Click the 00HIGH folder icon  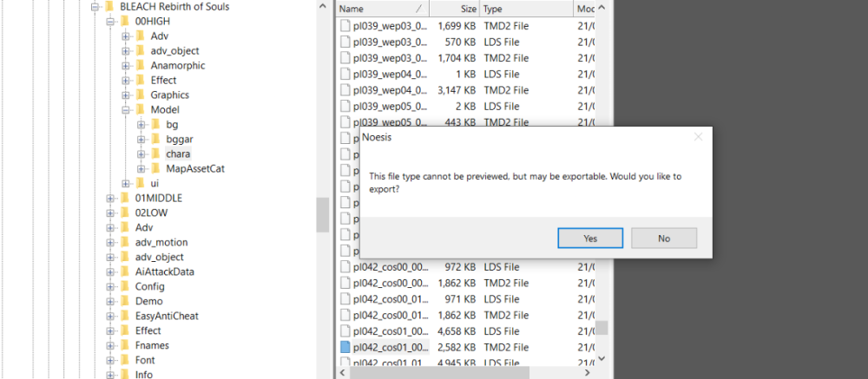[124, 21]
